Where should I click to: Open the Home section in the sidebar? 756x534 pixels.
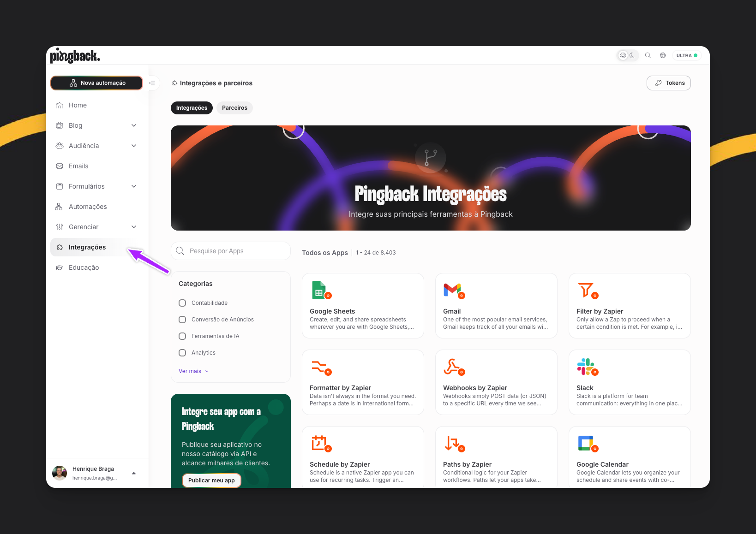pyautogui.click(x=77, y=105)
